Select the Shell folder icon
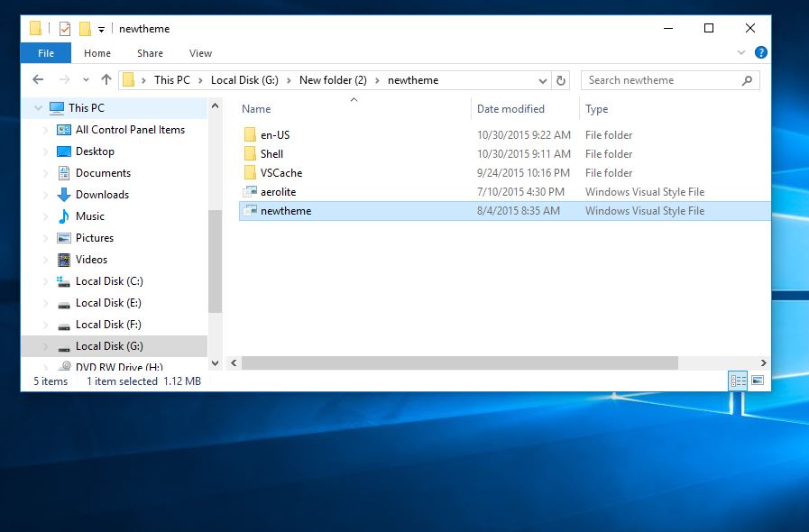The image size is (809, 532). [x=250, y=154]
